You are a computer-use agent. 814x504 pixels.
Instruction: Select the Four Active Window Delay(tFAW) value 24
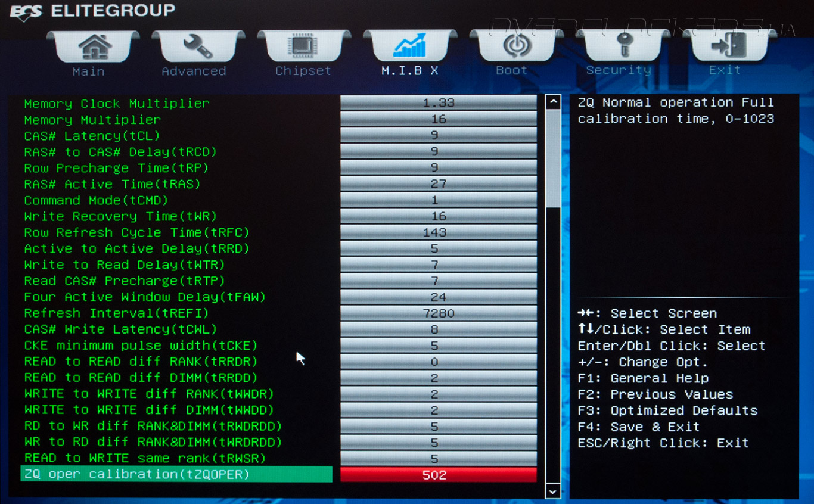tap(439, 297)
